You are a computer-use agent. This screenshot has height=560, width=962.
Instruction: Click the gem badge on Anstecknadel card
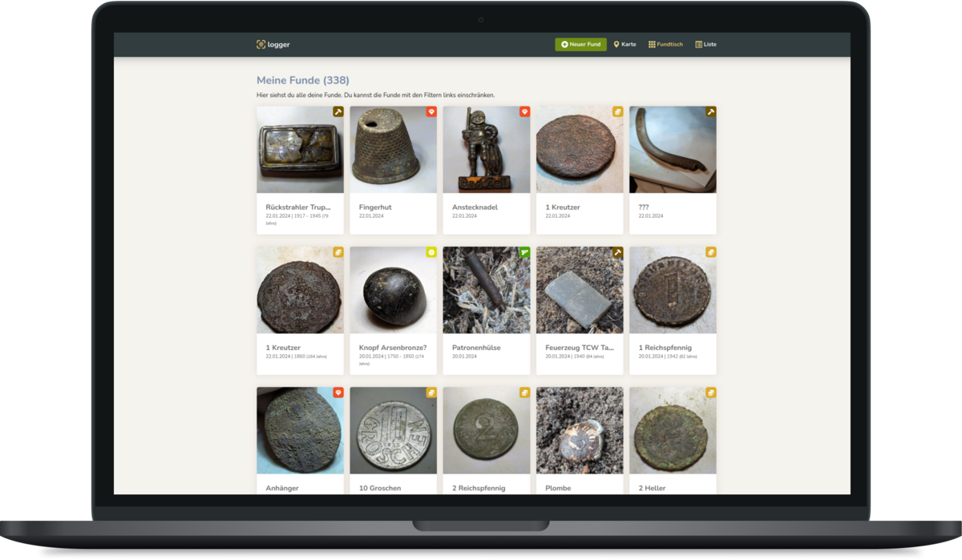[x=524, y=112]
